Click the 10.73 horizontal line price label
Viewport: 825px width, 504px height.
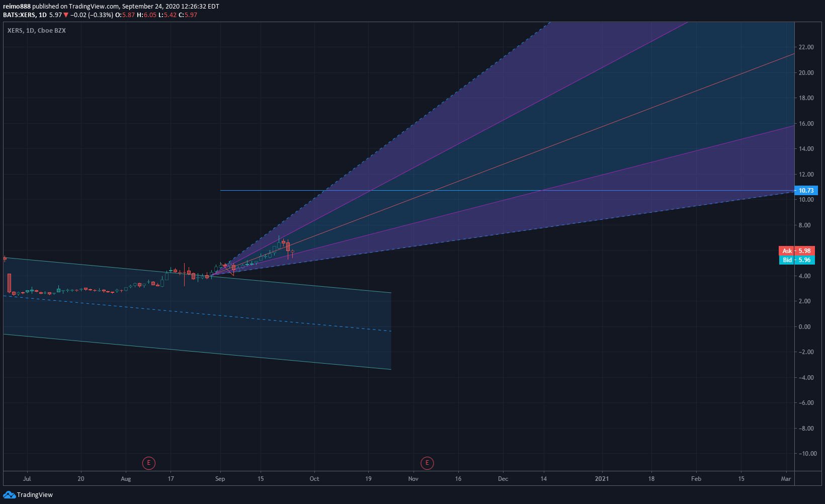tap(806, 190)
